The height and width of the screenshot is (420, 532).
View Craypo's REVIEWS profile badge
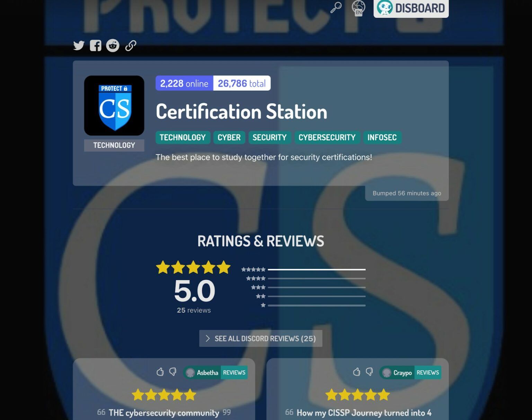[x=428, y=373]
